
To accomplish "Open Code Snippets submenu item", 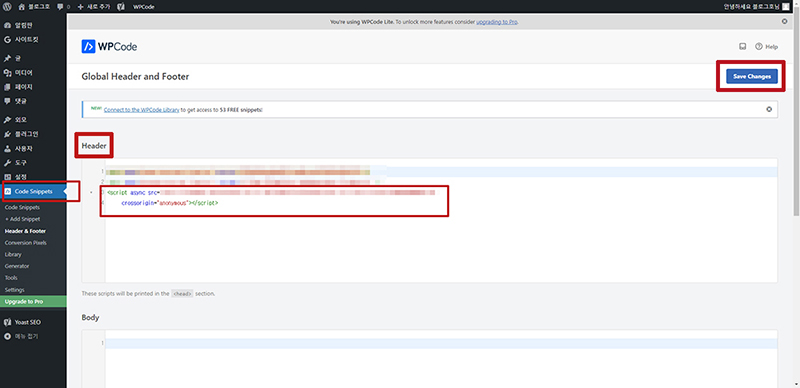I will pos(21,208).
